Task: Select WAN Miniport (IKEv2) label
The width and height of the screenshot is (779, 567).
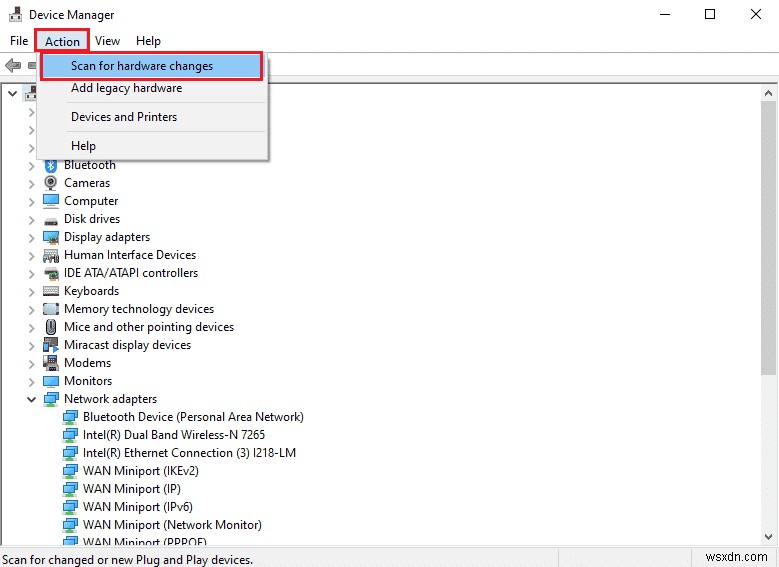Action: [x=141, y=471]
